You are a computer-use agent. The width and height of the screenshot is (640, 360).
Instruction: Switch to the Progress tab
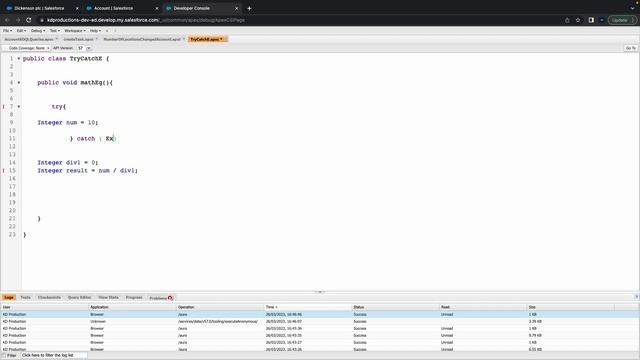click(134, 298)
